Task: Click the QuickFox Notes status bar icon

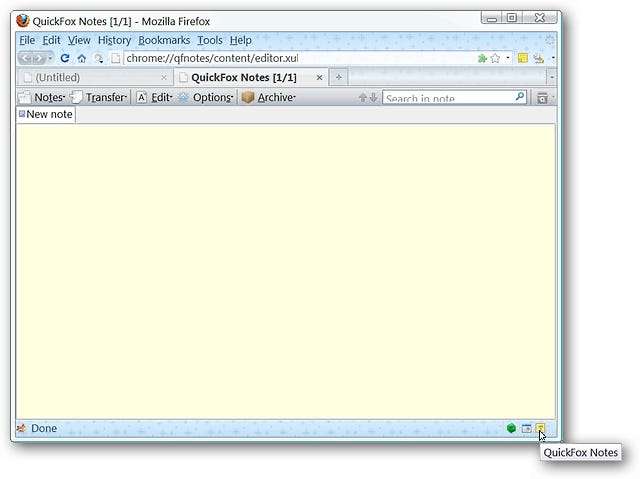Action: point(540,428)
